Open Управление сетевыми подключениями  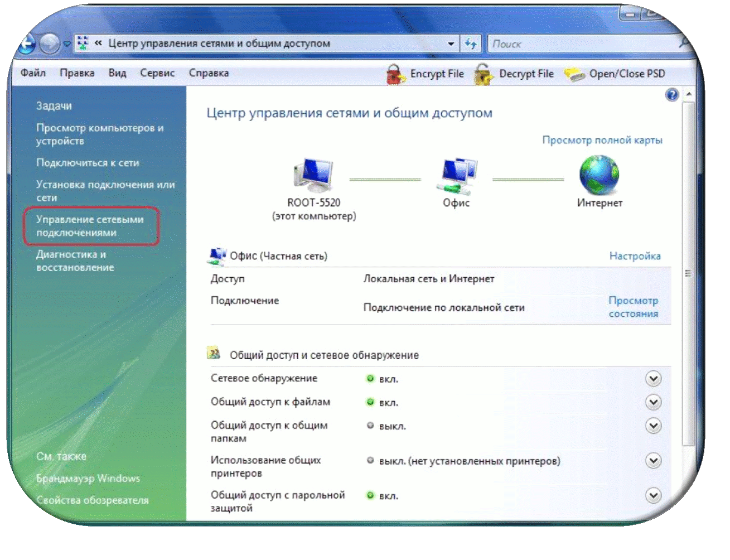click(90, 226)
